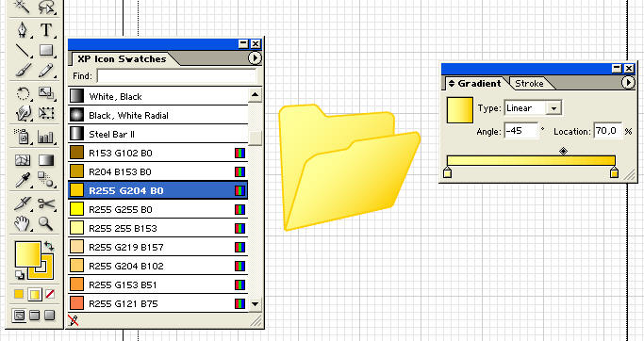Select the Gradient tool in toolbox
This screenshot has width=644, height=341.
[x=46, y=159]
